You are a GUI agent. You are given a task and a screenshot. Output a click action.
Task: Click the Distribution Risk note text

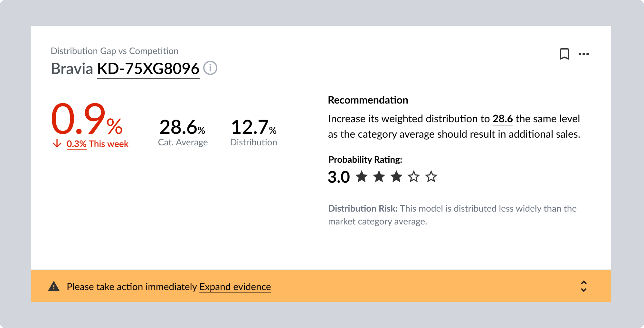point(452,215)
